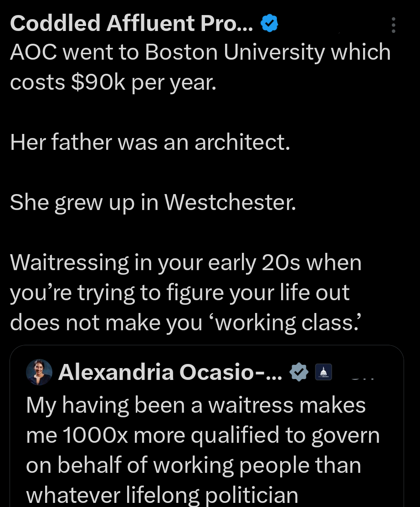Click the gray verified checkmark beside Alexandria Ocasio's name
Screen dimensions: 420x507
tap(299, 372)
